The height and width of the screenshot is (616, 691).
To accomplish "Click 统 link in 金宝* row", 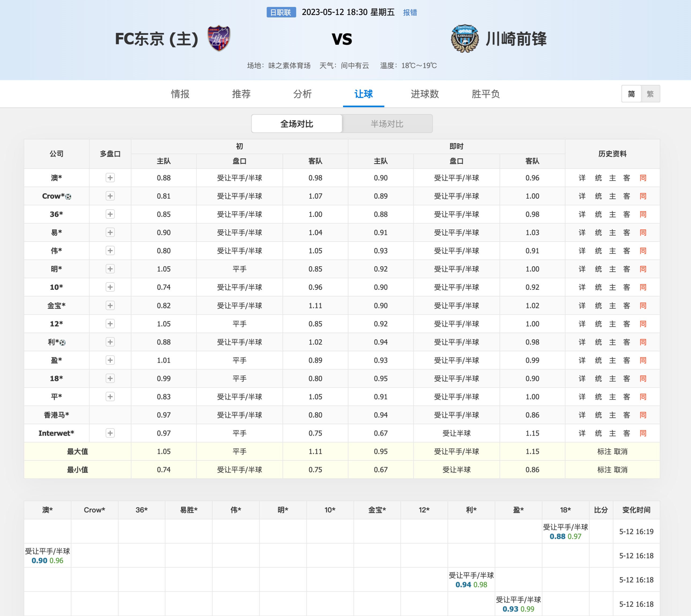I will (598, 306).
